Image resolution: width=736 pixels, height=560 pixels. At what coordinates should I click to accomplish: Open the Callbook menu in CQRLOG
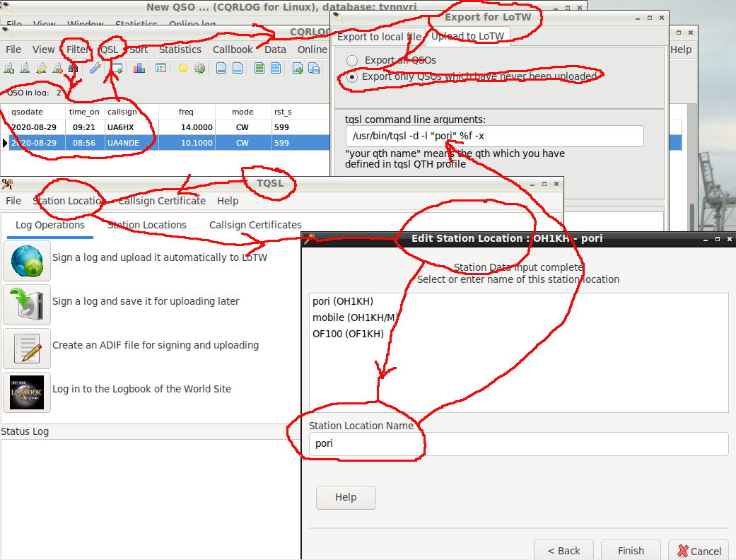point(233,49)
